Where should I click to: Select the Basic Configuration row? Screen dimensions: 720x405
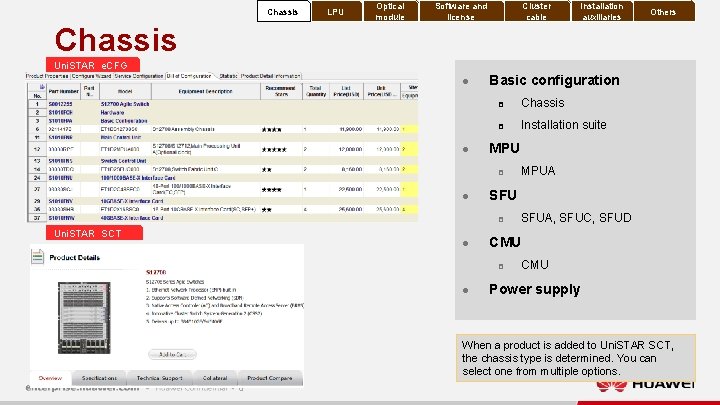tap(223, 121)
